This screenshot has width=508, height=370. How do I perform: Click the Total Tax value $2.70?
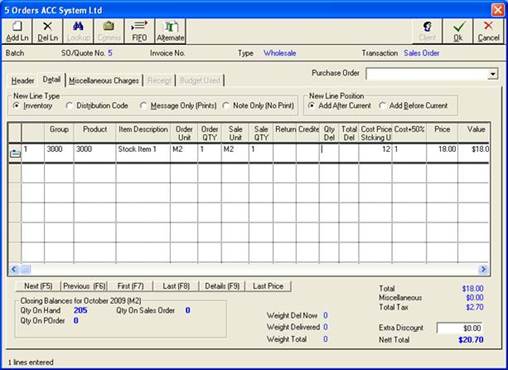click(475, 307)
